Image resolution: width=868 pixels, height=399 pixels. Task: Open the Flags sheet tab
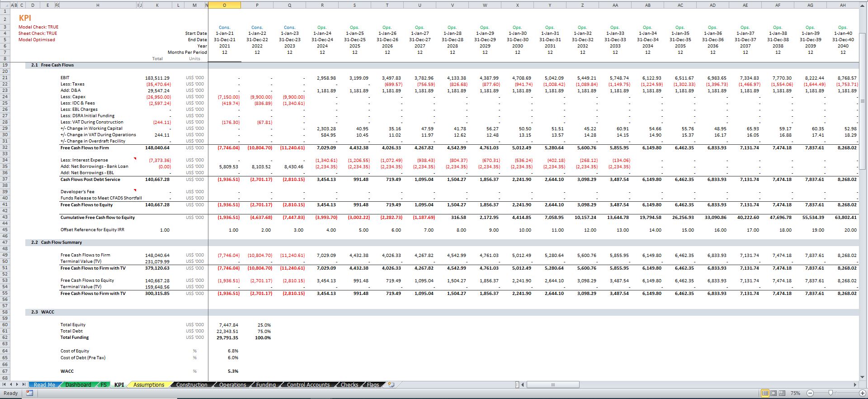[373, 385]
